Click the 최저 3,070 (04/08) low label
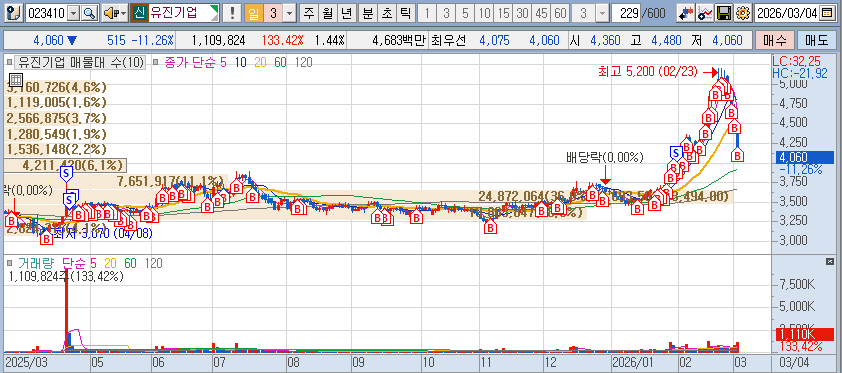This screenshot has height=373, width=842. coord(103,233)
